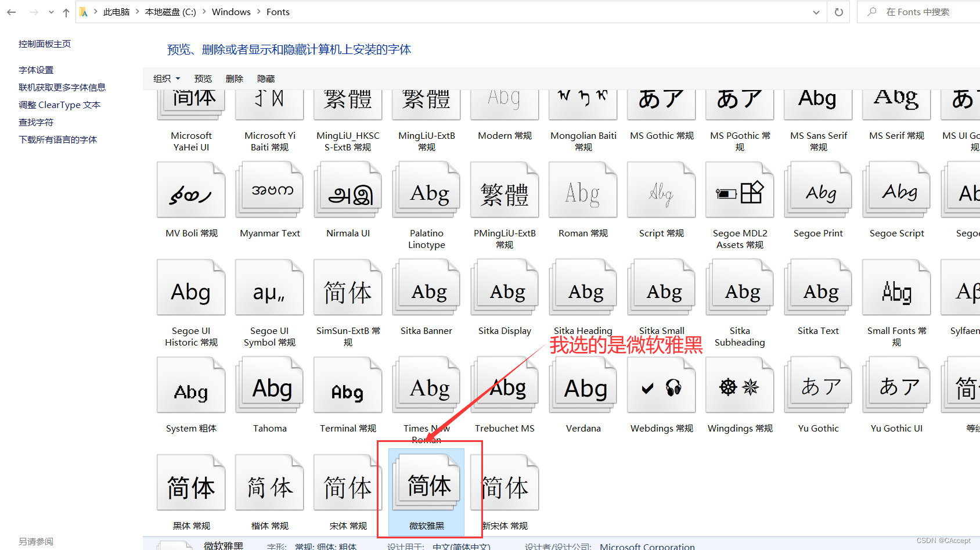Viewport: 980px width, 550px height.
Task: Select the 宋体 font icon
Action: (x=348, y=483)
